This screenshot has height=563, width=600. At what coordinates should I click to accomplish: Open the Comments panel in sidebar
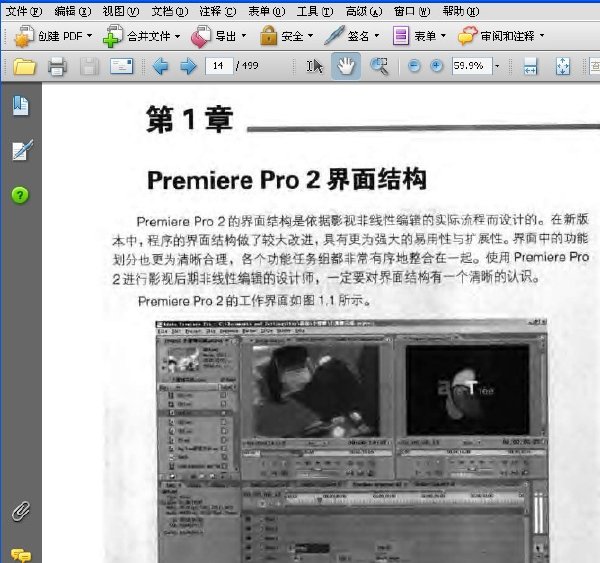click(21, 555)
